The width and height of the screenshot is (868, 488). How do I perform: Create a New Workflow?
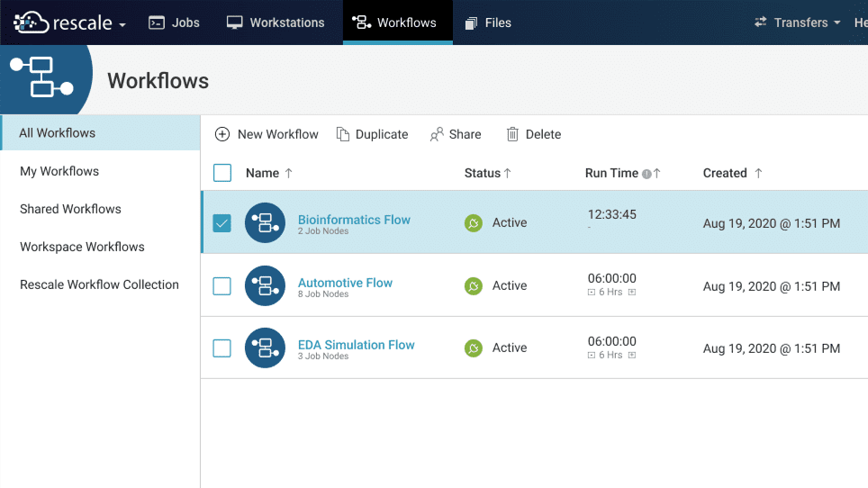[x=267, y=134]
